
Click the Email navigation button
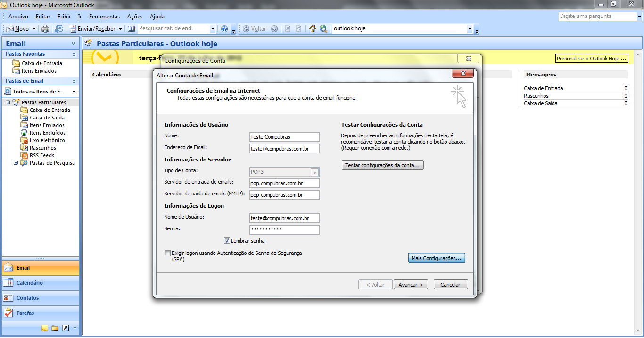pos(41,268)
